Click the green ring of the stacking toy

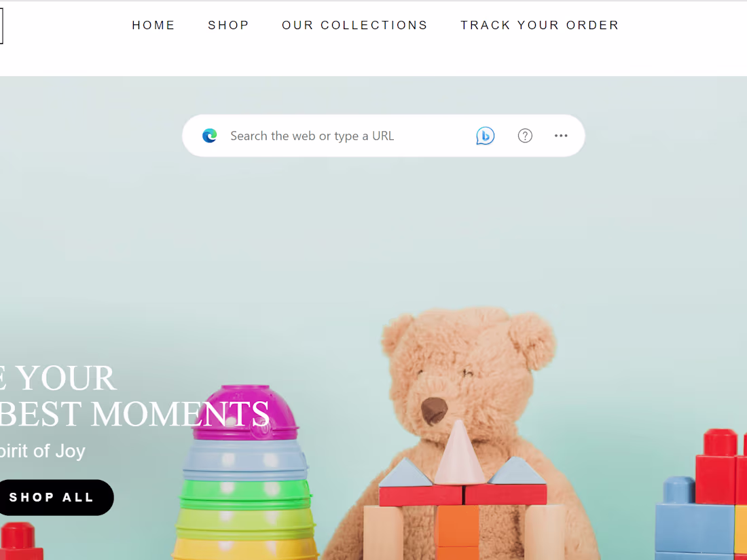pyautogui.click(x=246, y=494)
